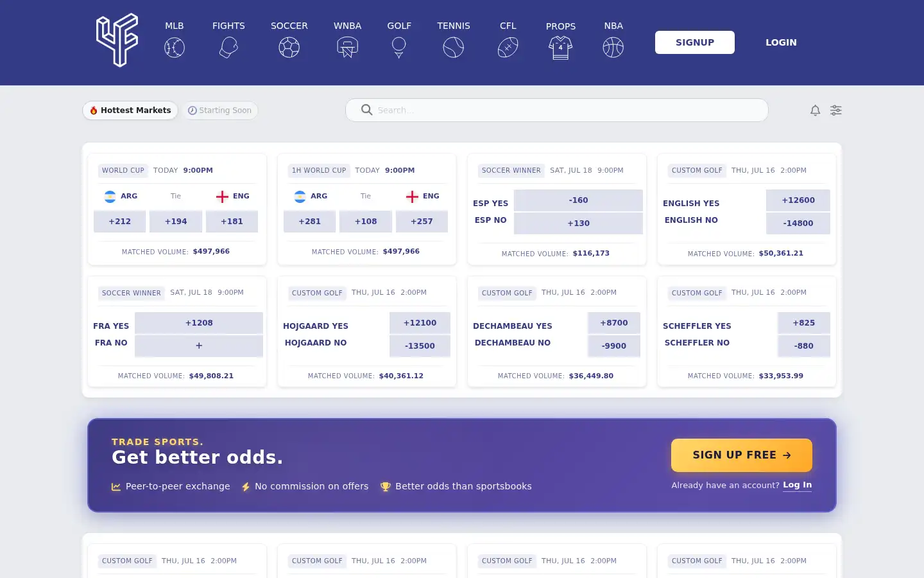
Task: Pick SCHEFFLER YES odds +825
Action: 804,323
